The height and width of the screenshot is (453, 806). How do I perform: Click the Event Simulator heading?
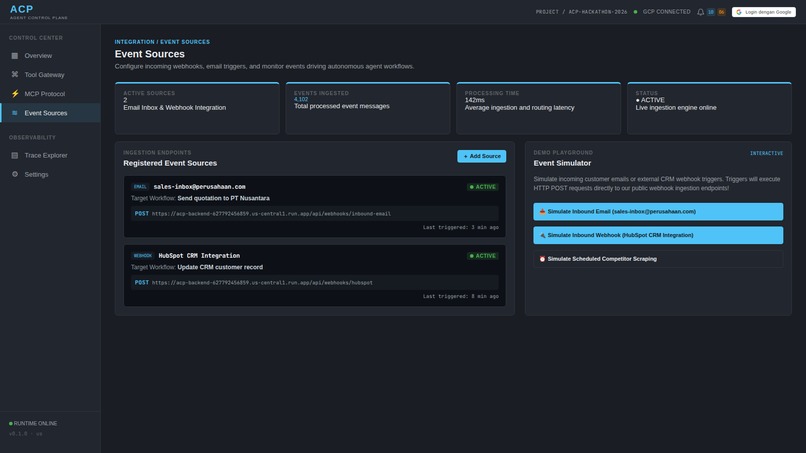pos(562,163)
